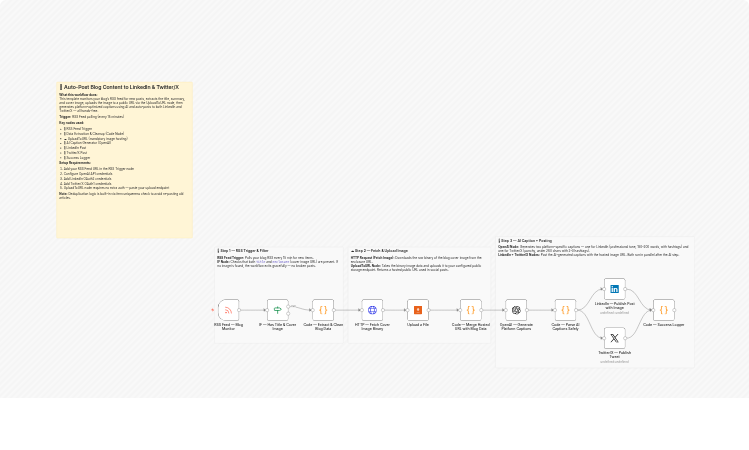Click the LinkedIn Publish Post with Image node
This screenshot has width=749, height=450.
click(615, 289)
